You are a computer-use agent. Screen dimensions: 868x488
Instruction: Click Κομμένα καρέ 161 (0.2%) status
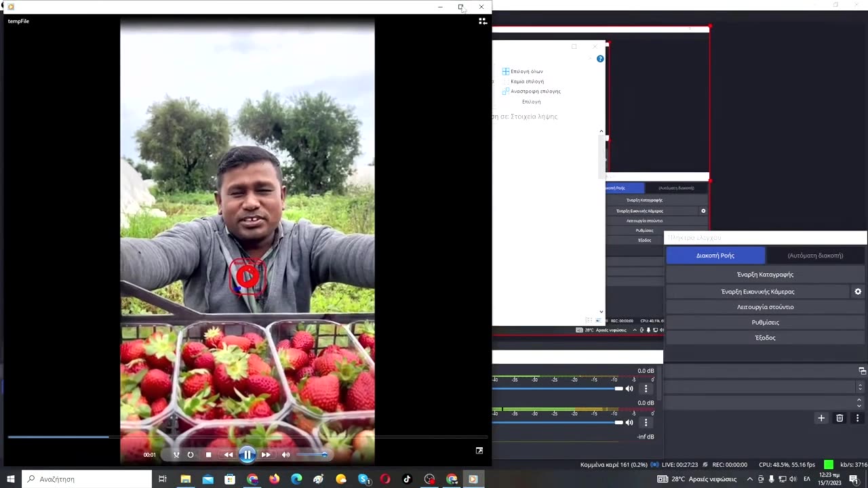[x=614, y=465]
